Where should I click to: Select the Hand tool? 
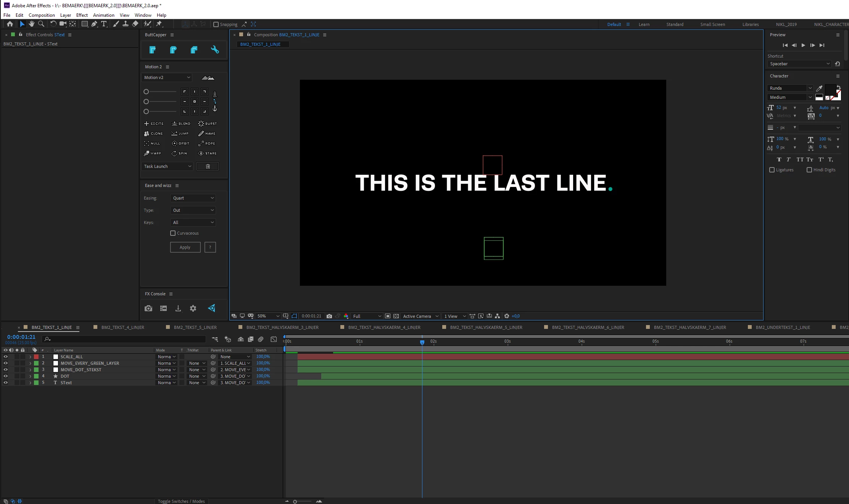[x=32, y=24]
